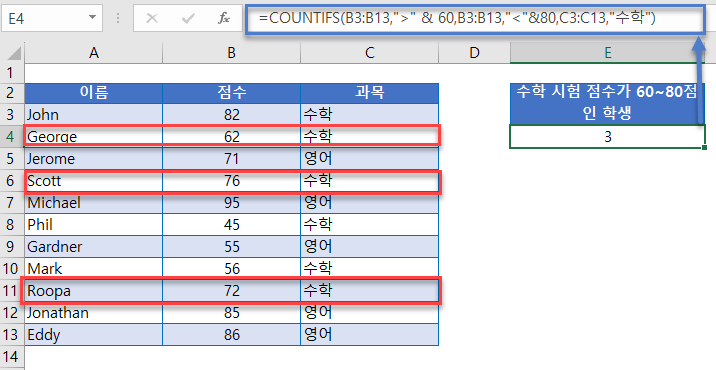Image resolution: width=716 pixels, height=370 pixels.
Task: Select row 12 header
Action: 11,313
